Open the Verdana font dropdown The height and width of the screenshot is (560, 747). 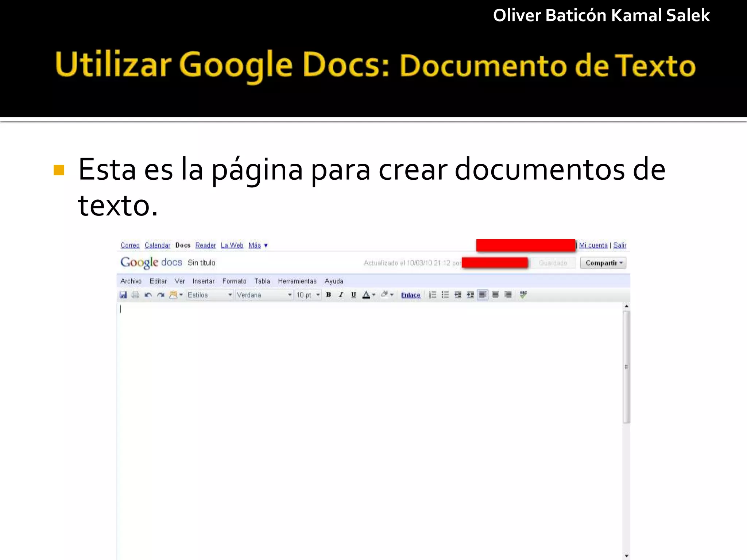[x=264, y=295]
